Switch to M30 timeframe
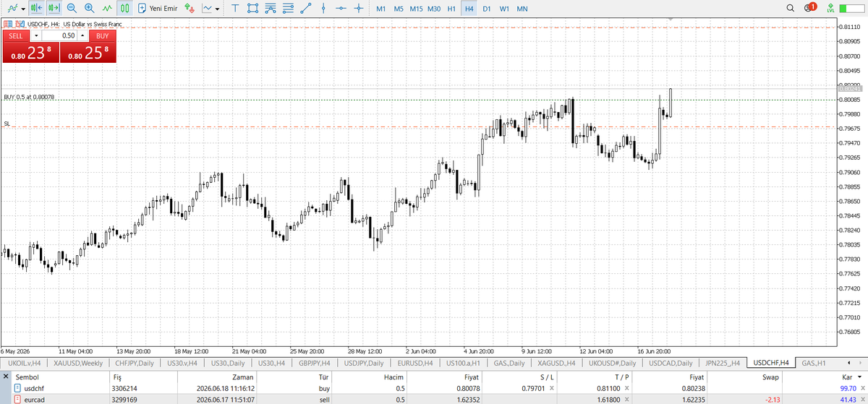This screenshot has width=868, height=404. (434, 9)
